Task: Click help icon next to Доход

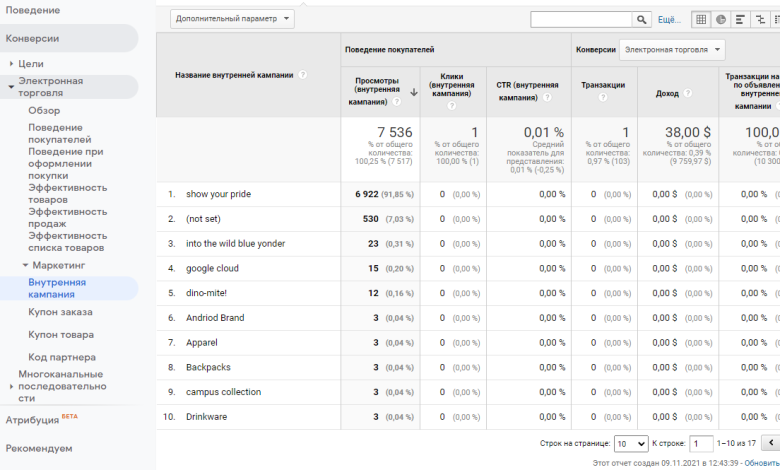Action: [x=688, y=94]
